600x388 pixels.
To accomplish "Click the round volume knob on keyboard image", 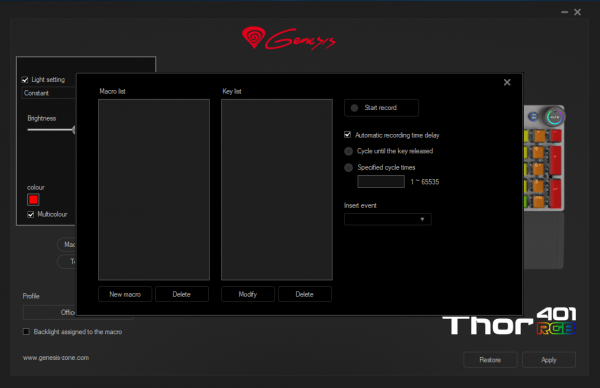I will click(554, 117).
